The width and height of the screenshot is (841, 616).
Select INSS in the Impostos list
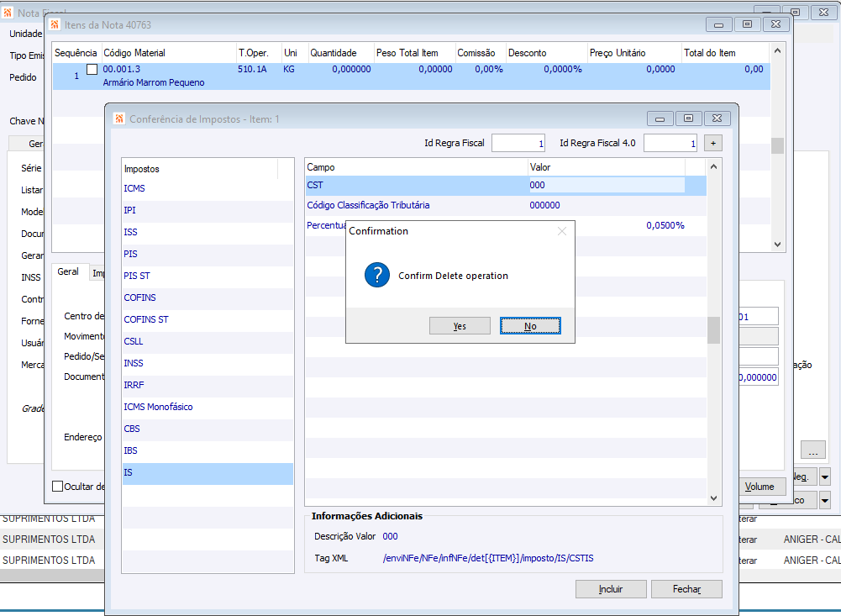[208, 363]
